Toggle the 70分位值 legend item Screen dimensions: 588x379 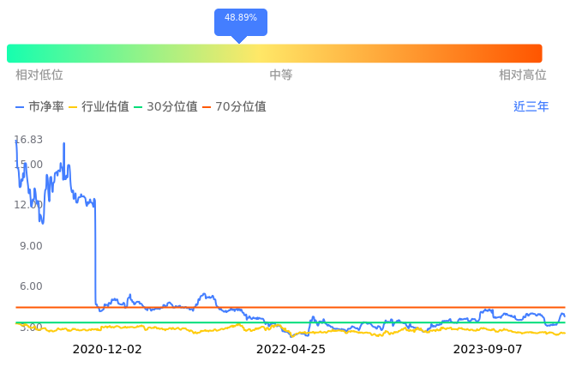[234, 107]
